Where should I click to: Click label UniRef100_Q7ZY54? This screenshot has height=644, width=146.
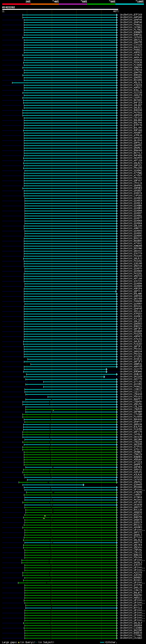tap(131, 585)
